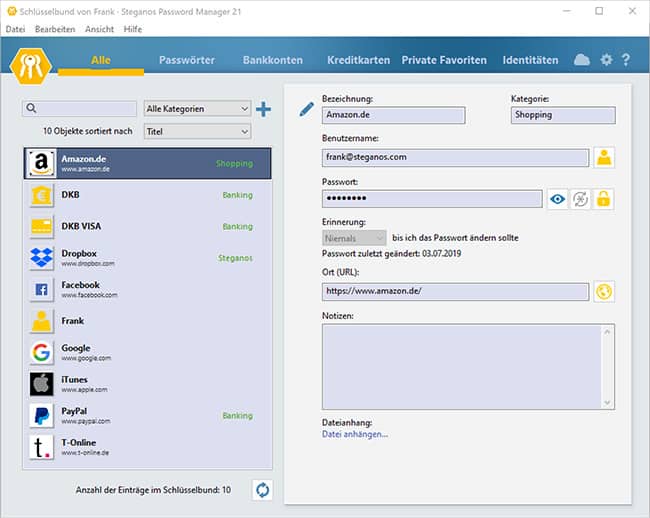
Task: Click Notizen scrollbar up arrow
Action: pyautogui.click(x=607, y=332)
